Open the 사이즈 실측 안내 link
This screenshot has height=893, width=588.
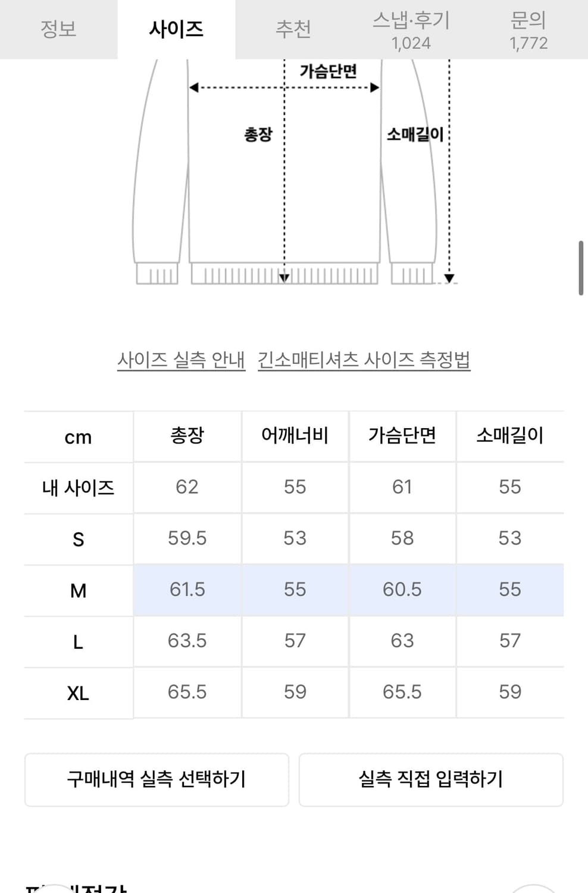click(x=182, y=359)
